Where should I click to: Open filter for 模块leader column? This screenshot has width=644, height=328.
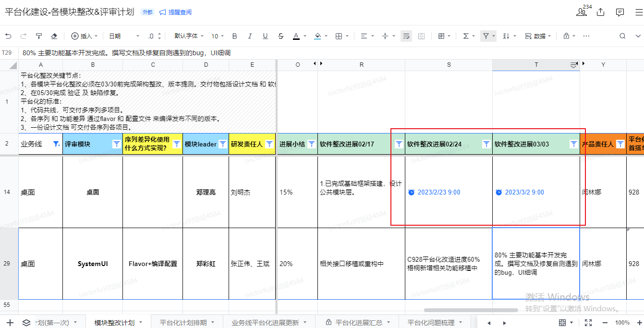[x=223, y=144]
